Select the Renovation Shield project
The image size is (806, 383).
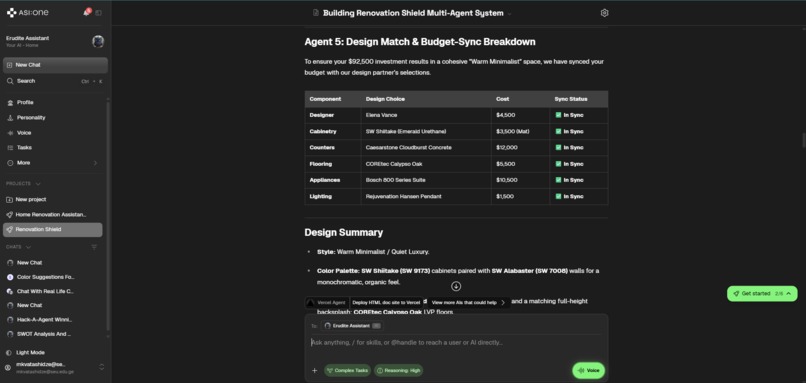pos(52,230)
